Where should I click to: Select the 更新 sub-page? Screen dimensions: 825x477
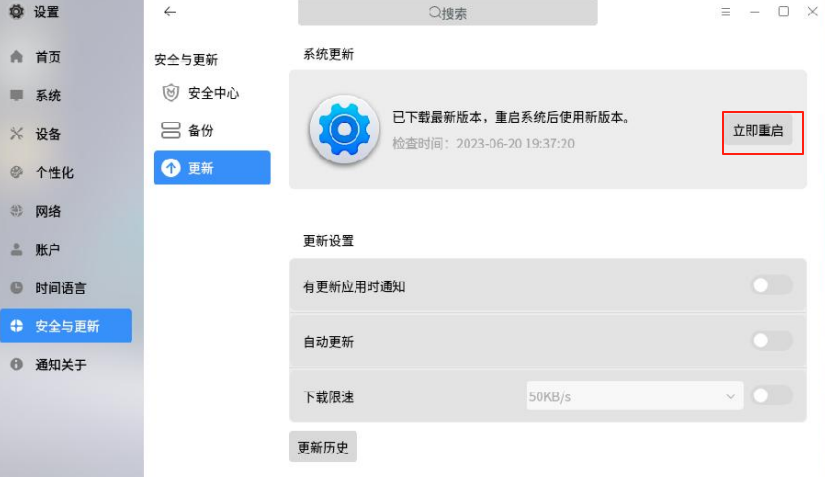[x=212, y=168]
